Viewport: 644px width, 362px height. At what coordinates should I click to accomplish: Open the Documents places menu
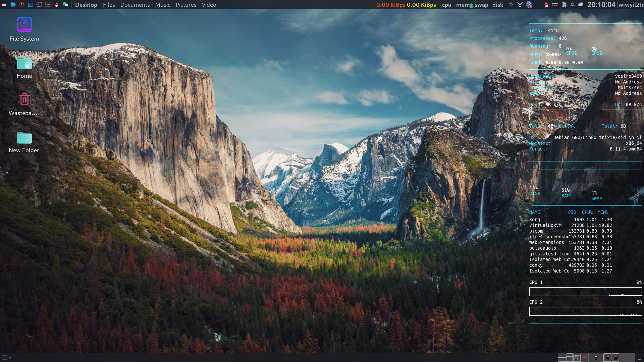pyautogui.click(x=135, y=5)
